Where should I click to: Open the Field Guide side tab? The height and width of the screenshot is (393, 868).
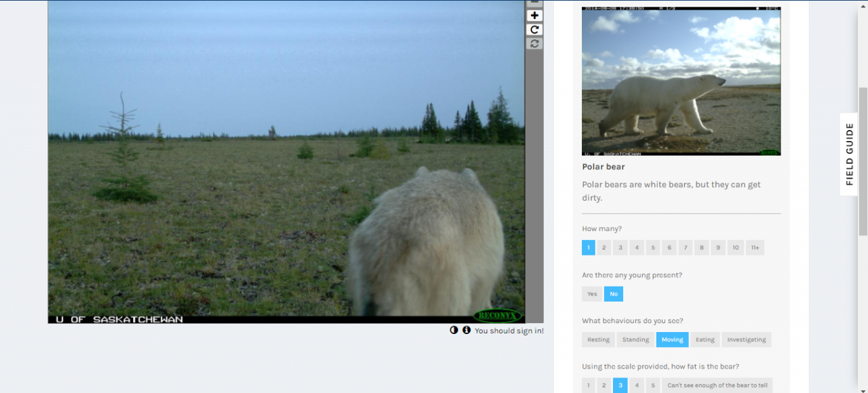(x=849, y=154)
